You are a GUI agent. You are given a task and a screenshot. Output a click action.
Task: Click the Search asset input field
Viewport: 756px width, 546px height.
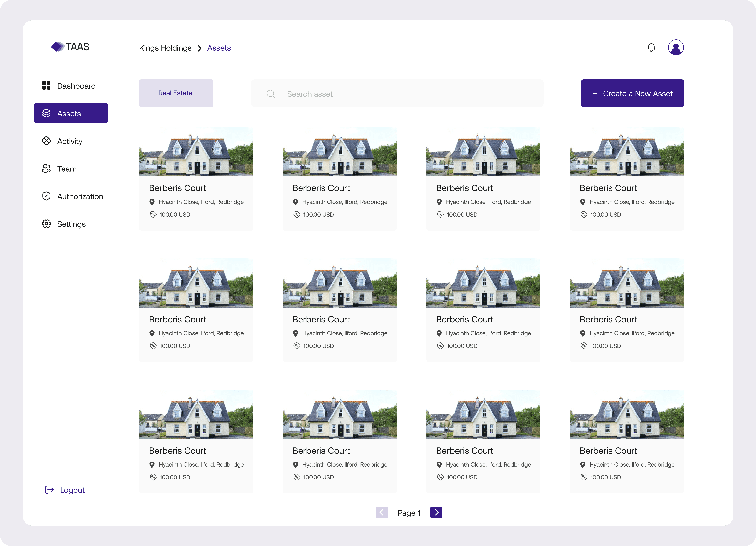(410, 94)
